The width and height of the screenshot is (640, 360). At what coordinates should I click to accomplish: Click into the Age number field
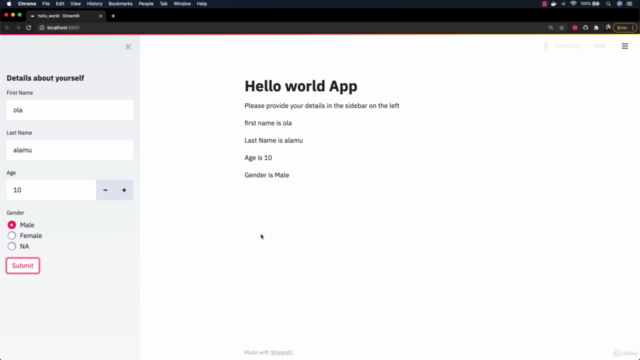pyautogui.click(x=51, y=190)
